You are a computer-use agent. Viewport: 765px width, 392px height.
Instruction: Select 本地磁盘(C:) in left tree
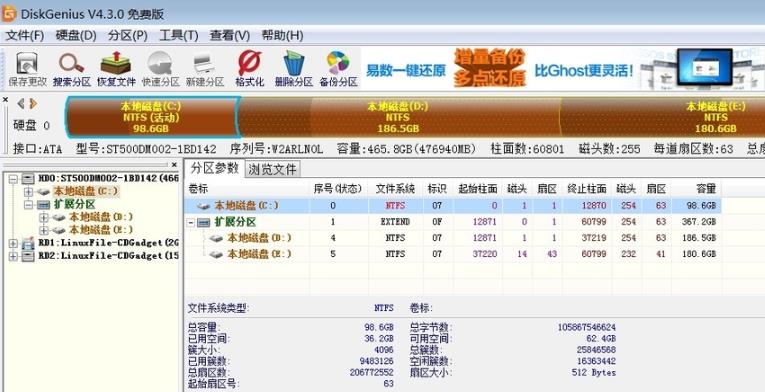[x=85, y=191]
